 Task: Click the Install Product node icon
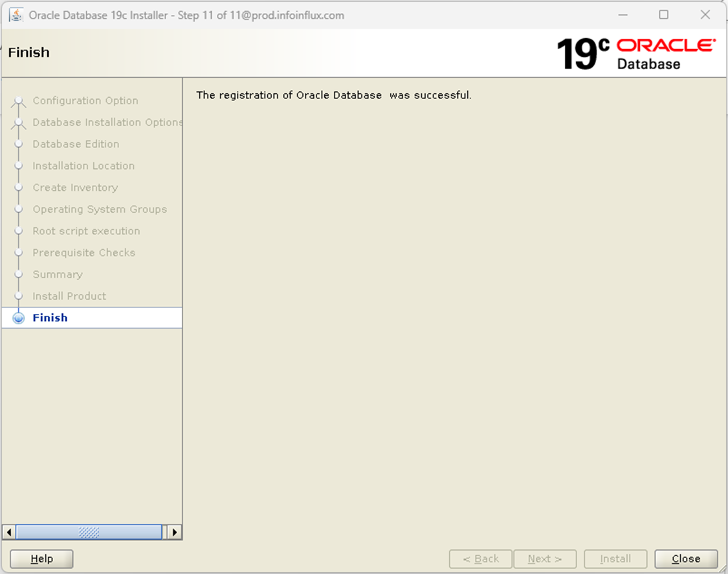click(18, 296)
